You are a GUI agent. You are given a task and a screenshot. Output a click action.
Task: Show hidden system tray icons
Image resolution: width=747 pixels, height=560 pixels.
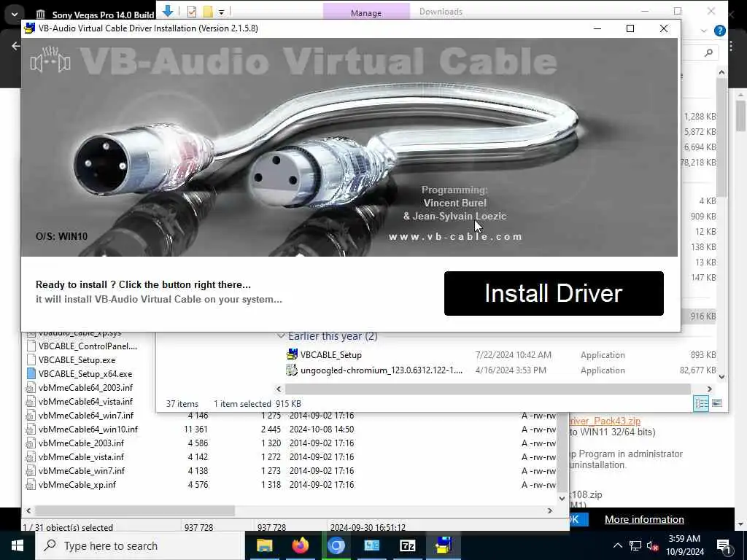(617, 545)
